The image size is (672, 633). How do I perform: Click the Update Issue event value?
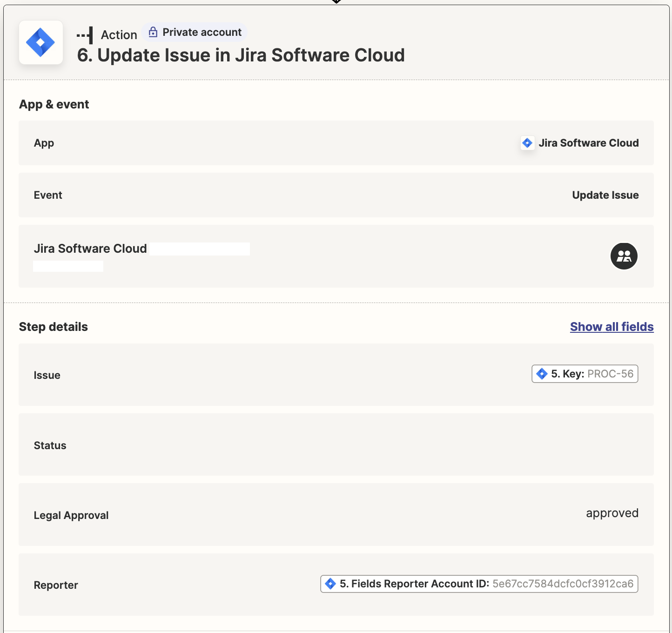(x=605, y=195)
